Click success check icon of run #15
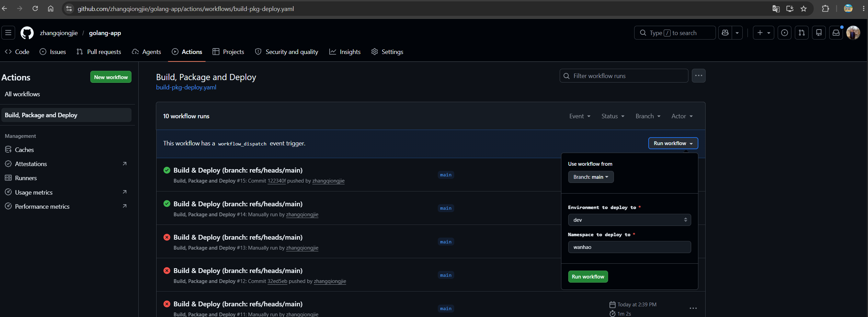 tap(167, 170)
